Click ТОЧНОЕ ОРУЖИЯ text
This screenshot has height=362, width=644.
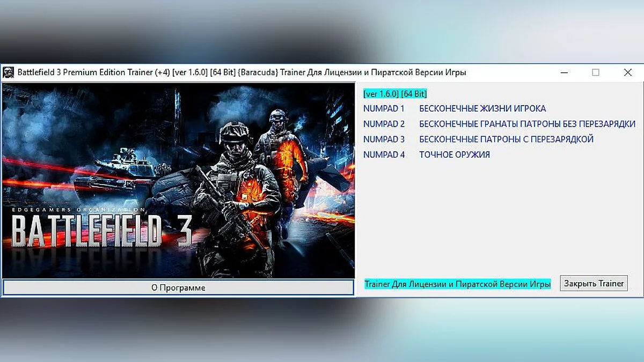[455, 155]
